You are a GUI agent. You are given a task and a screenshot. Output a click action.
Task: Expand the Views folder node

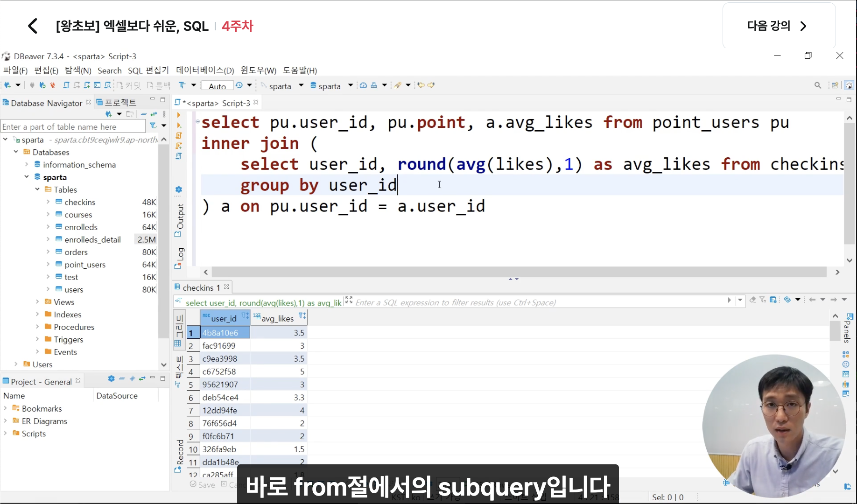[37, 301]
